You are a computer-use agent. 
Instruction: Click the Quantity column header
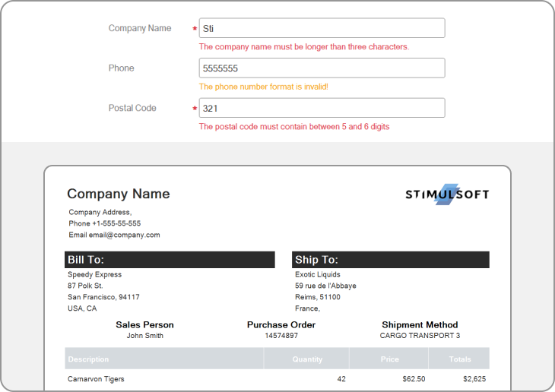(x=307, y=359)
